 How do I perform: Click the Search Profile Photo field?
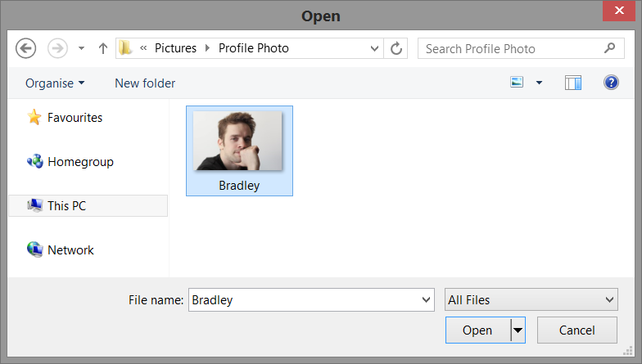[512, 48]
